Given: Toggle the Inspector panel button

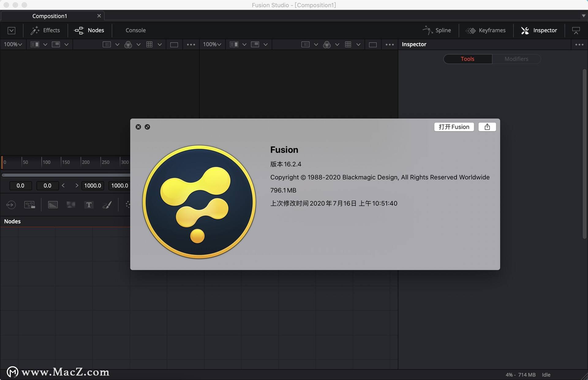Looking at the screenshot, I should 539,30.
